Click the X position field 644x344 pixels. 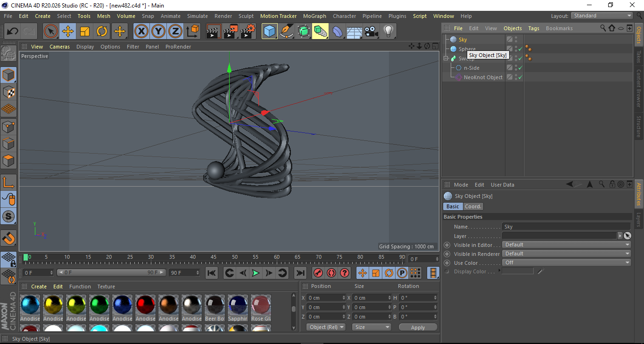(x=326, y=298)
